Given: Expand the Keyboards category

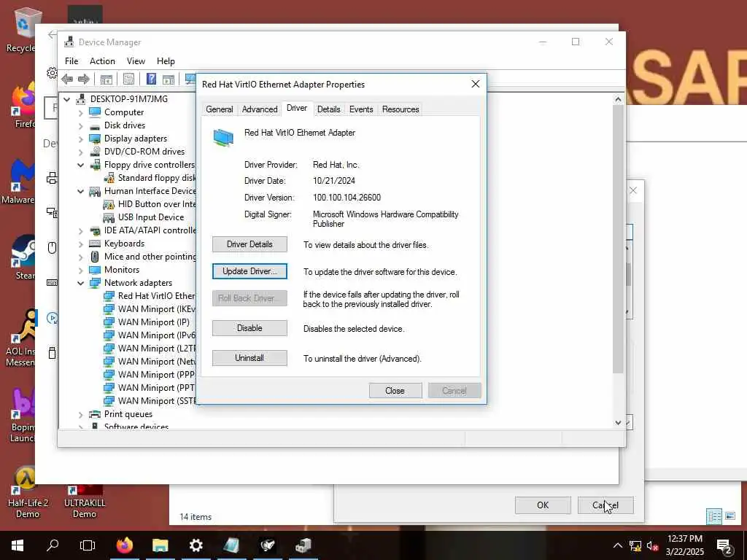Looking at the screenshot, I should (x=80, y=244).
